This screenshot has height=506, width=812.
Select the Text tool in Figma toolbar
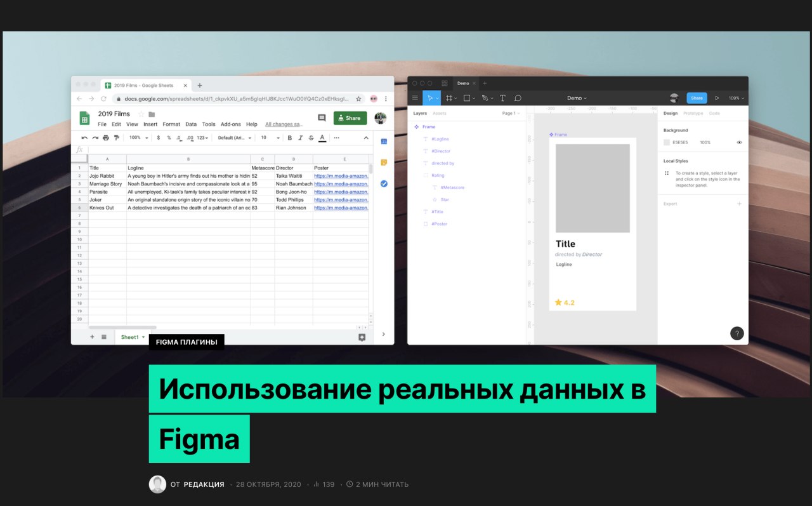pyautogui.click(x=502, y=98)
